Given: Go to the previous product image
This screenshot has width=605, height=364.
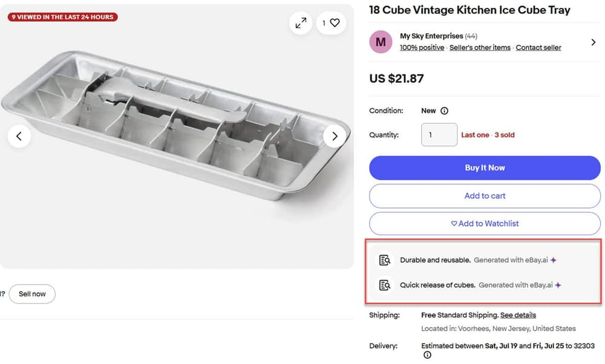Looking at the screenshot, I should coord(19,136).
